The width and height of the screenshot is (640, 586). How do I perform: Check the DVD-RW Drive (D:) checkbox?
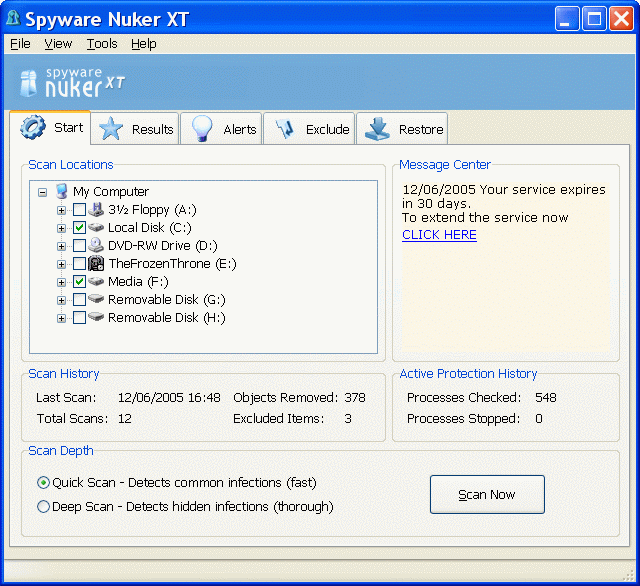click(79, 246)
